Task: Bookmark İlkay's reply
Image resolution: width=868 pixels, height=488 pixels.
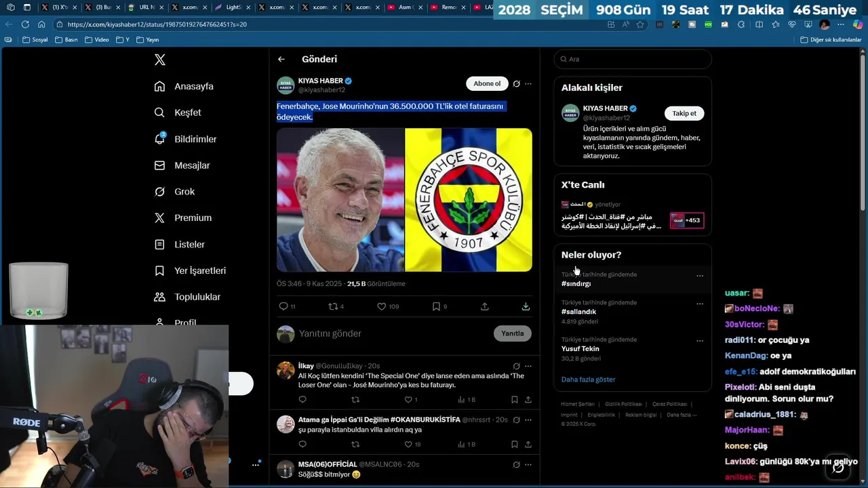Action: [515, 400]
